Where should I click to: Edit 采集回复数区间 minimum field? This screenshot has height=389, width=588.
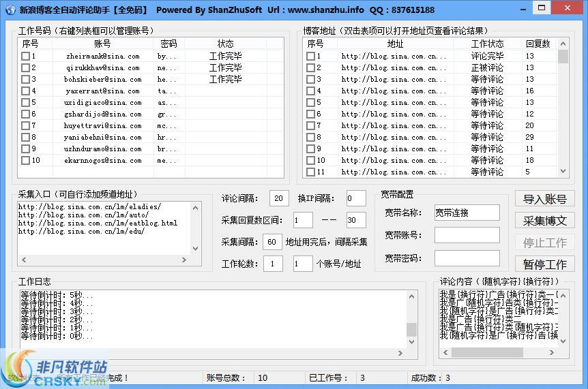303,220
